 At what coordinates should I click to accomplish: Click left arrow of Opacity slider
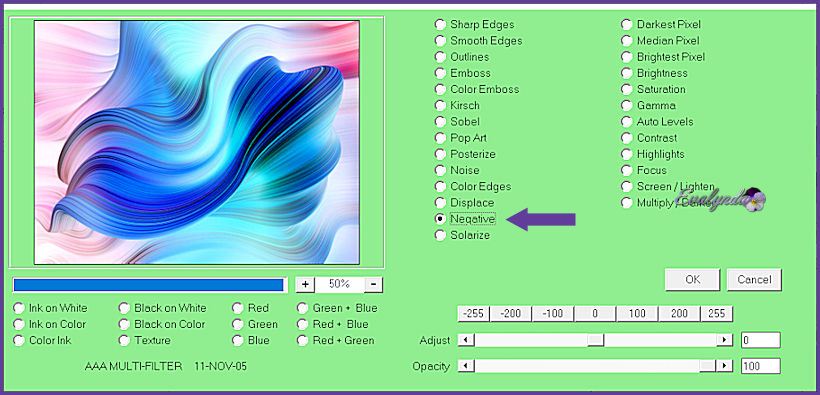coord(466,366)
